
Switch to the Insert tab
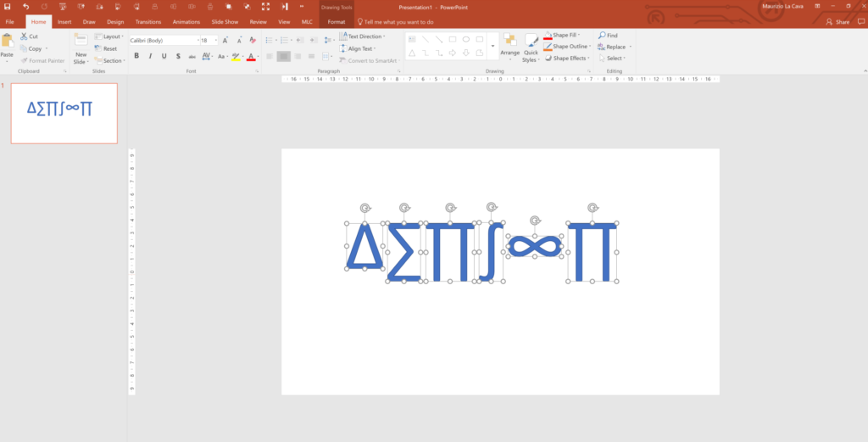coord(64,22)
